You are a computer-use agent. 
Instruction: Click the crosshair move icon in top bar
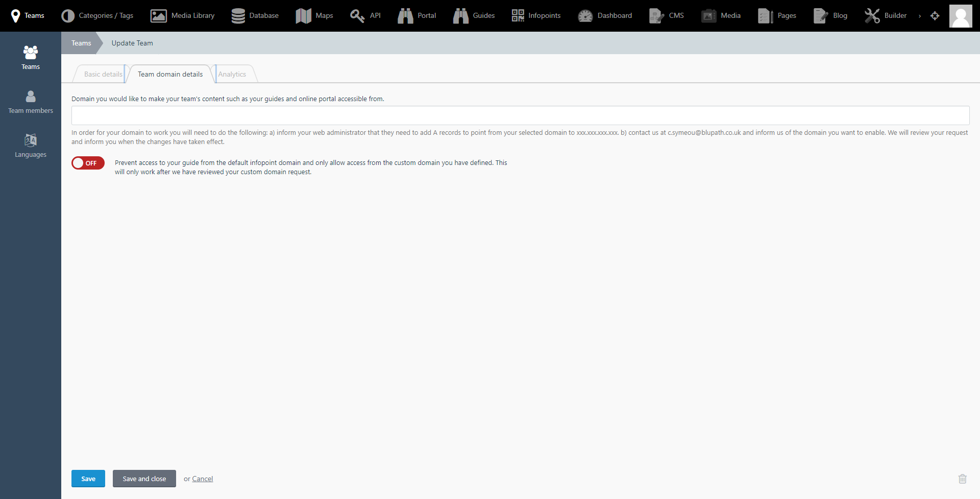coord(935,16)
